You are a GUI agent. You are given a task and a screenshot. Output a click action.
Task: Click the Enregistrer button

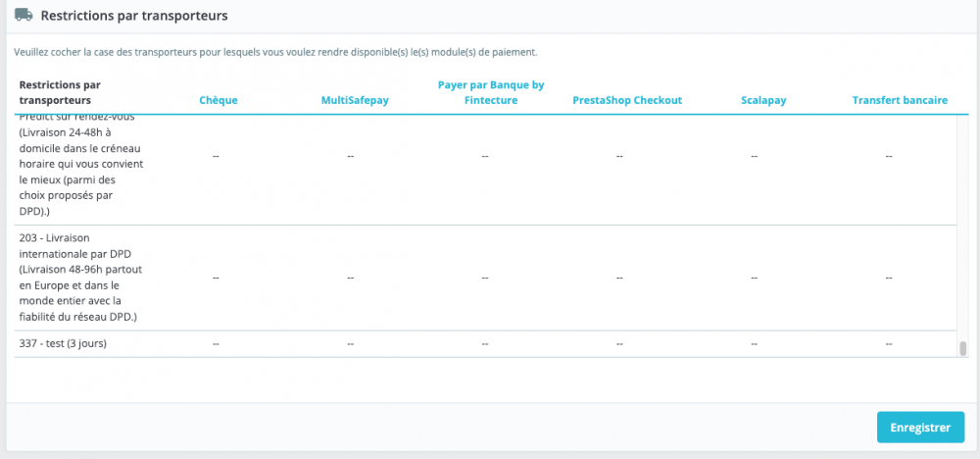[x=920, y=427]
